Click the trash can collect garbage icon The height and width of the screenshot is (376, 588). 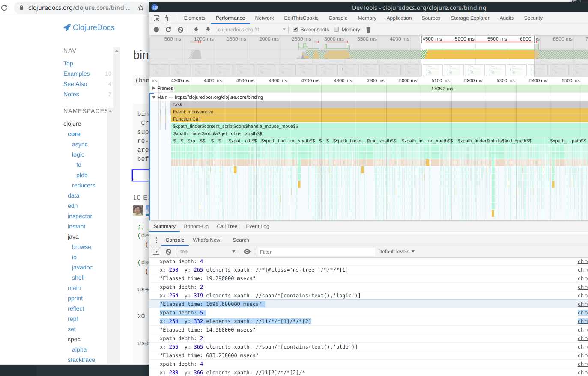[368, 30]
